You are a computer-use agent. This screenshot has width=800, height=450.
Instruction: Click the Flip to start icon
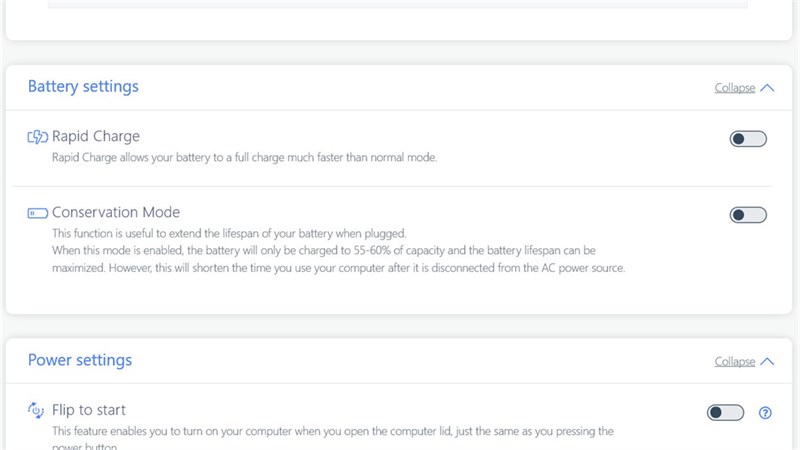point(37,410)
